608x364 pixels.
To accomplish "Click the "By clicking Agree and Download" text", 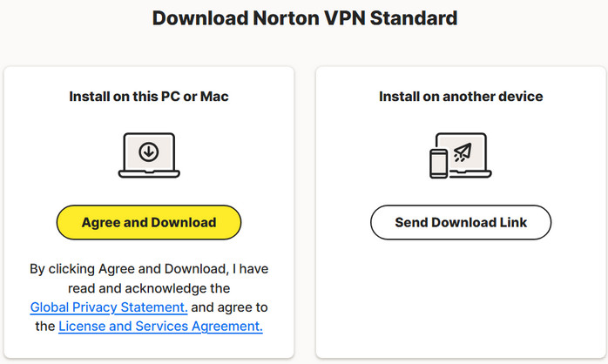I will [x=148, y=268].
